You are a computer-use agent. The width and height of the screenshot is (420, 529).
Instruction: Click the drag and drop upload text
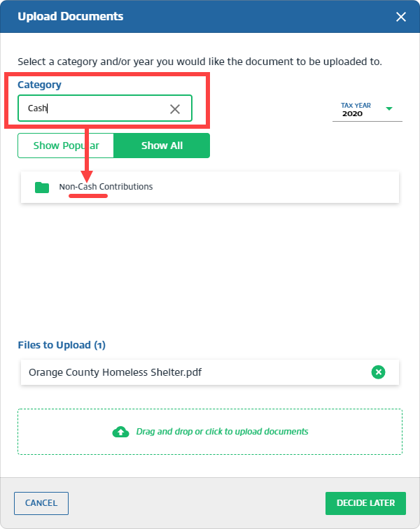tap(222, 432)
